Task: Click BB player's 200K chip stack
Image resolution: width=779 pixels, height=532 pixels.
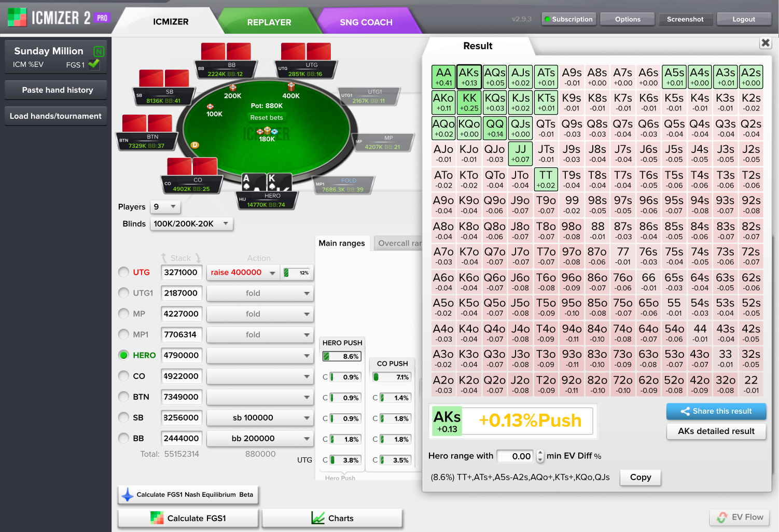Action: (x=233, y=87)
